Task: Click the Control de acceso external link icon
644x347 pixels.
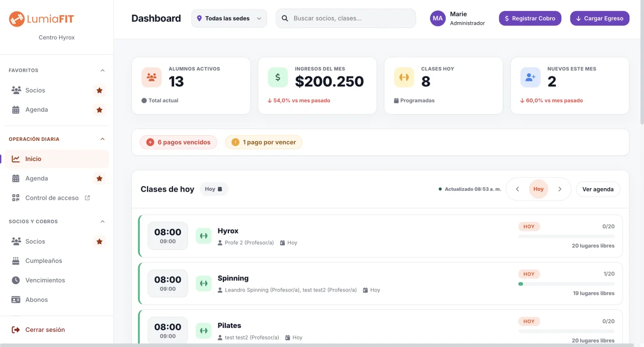Action: pos(88,198)
